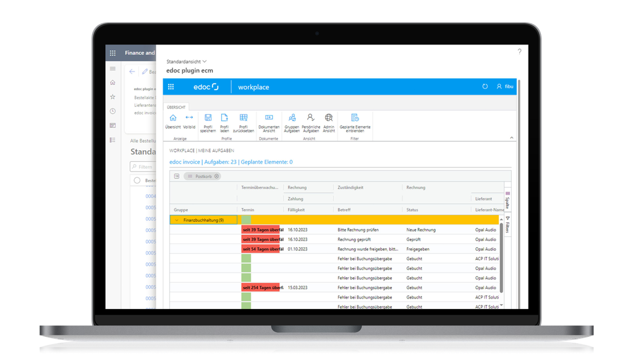Click the 'seit 54 Tagen' overdue cell
Screen dimensions: 633x364
[262, 249]
